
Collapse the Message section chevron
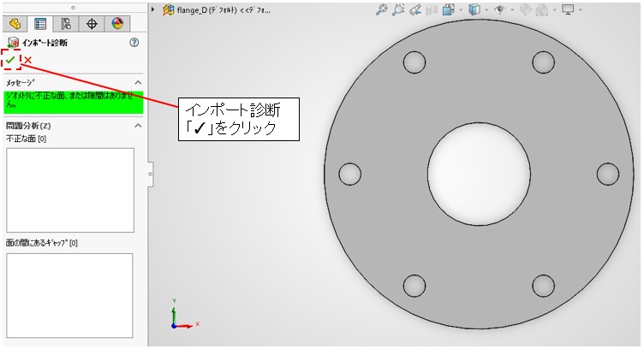click(x=138, y=82)
